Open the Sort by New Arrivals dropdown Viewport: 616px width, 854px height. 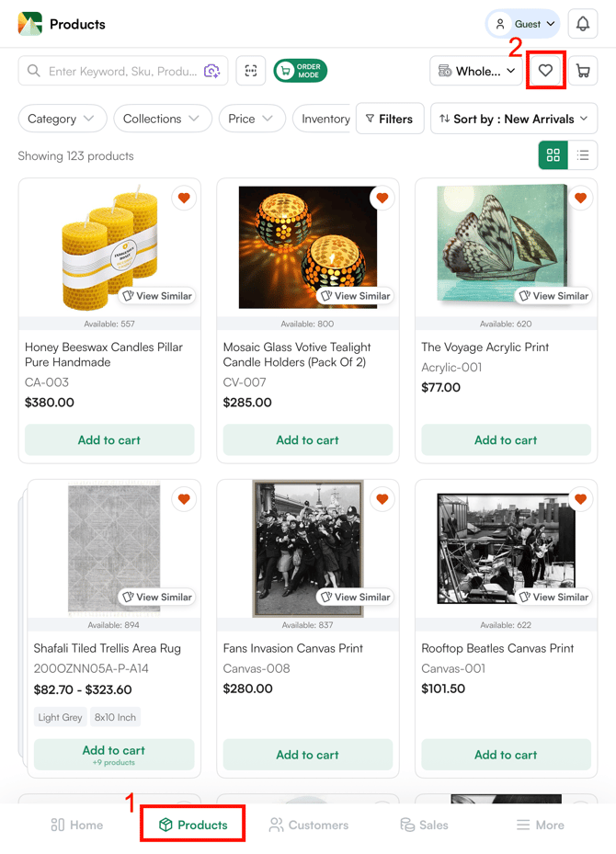point(513,118)
